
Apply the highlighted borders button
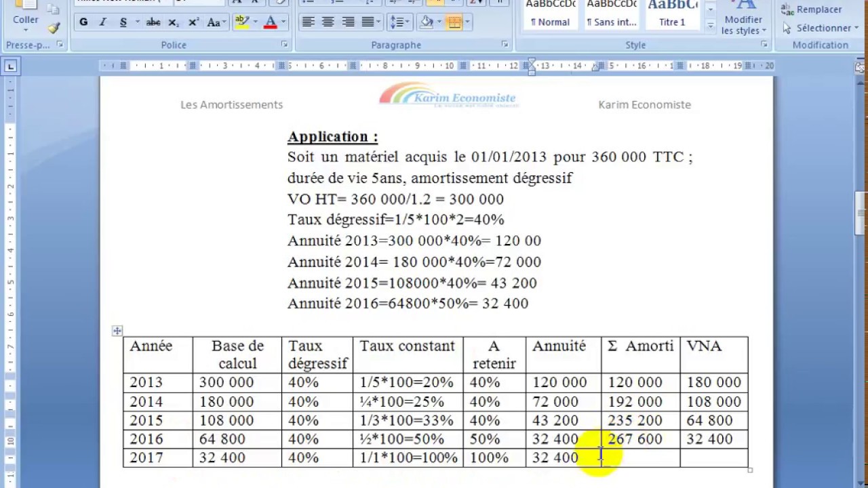[454, 22]
